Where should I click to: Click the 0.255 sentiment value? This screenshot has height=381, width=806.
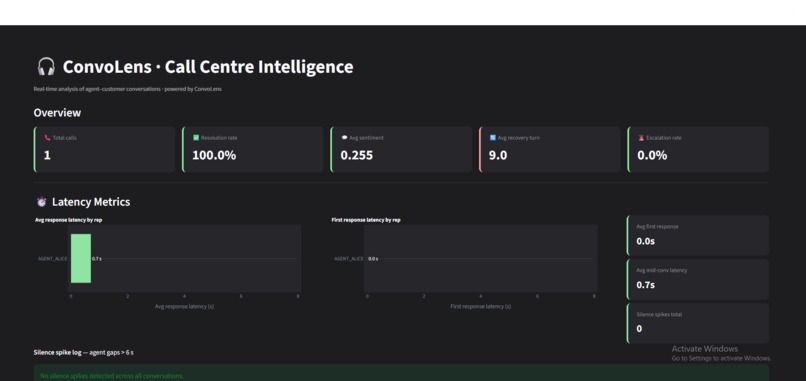(357, 155)
